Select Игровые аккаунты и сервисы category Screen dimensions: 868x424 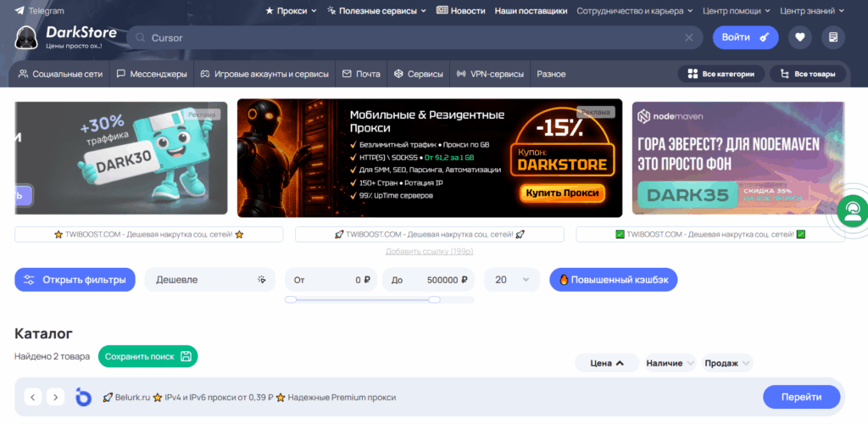pyautogui.click(x=264, y=74)
